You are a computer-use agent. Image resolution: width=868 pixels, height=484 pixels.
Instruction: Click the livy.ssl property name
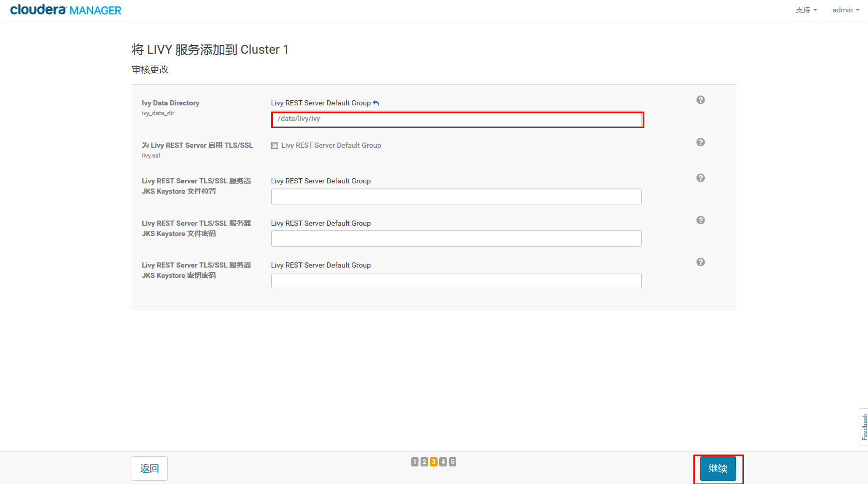click(151, 155)
